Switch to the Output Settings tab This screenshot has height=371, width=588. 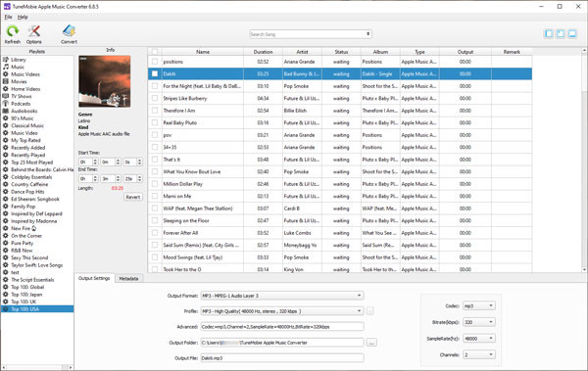tap(94, 278)
